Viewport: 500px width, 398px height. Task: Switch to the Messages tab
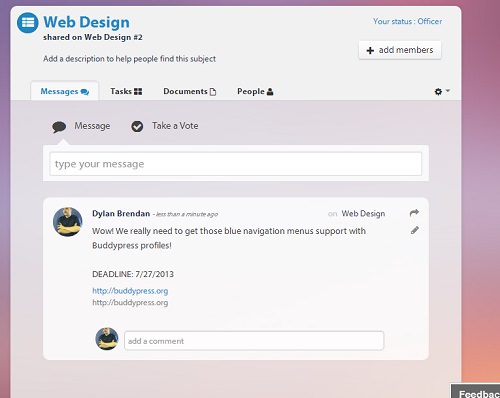coord(65,91)
